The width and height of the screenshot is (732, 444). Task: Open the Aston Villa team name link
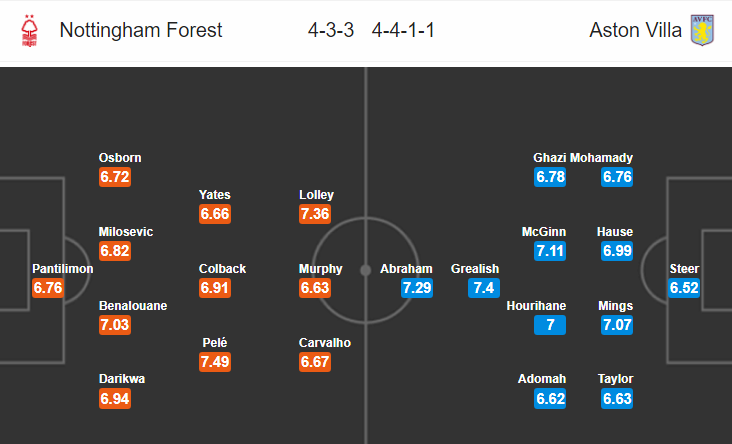[635, 30]
